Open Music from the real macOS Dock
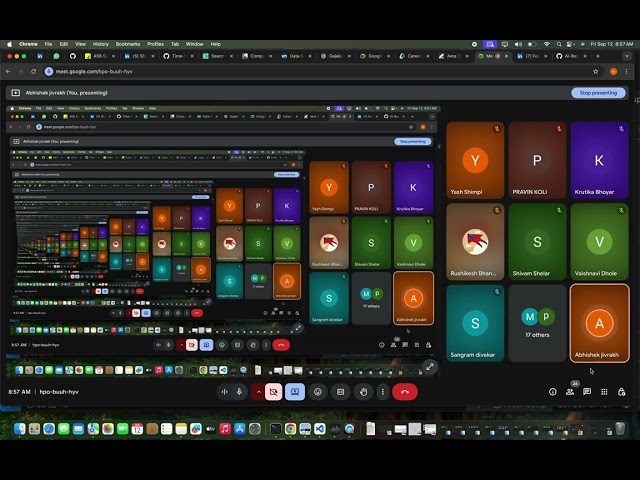The width and height of the screenshot is (640, 480). (225, 429)
